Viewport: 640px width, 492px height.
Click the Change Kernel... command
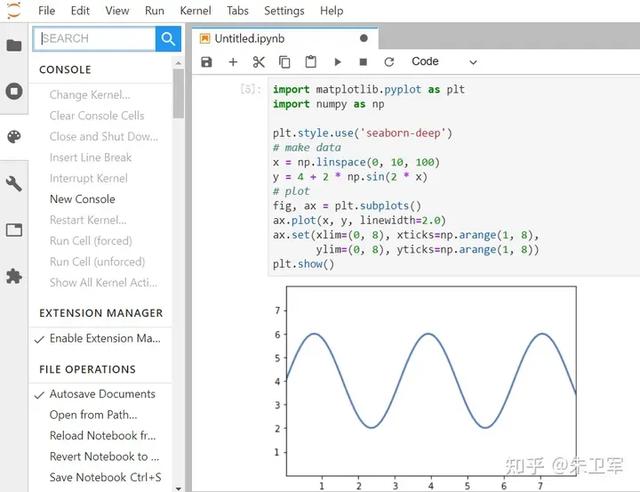[101, 95]
